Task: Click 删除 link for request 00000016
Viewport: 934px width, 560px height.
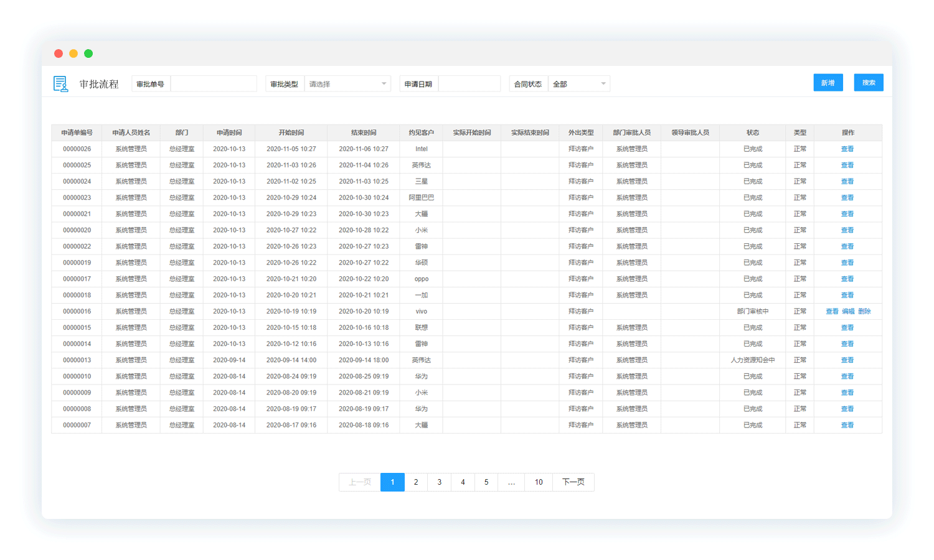Action: coord(864,312)
